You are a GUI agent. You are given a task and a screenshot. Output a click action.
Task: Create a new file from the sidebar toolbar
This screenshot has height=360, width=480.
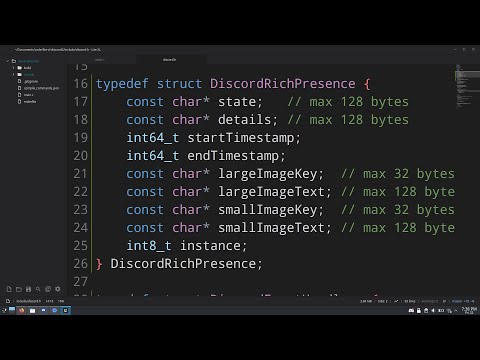click(x=9, y=289)
